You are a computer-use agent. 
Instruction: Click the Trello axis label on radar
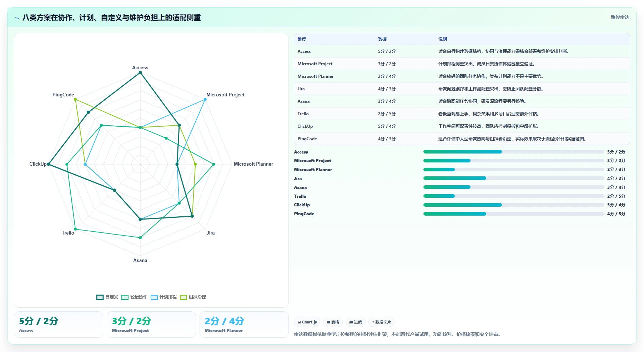point(68,233)
